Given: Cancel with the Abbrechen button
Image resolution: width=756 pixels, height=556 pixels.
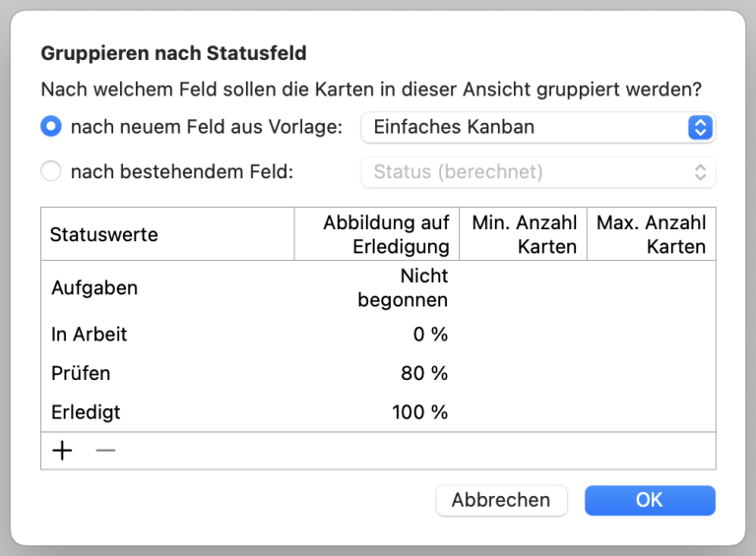Looking at the screenshot, I should [501, 500].
